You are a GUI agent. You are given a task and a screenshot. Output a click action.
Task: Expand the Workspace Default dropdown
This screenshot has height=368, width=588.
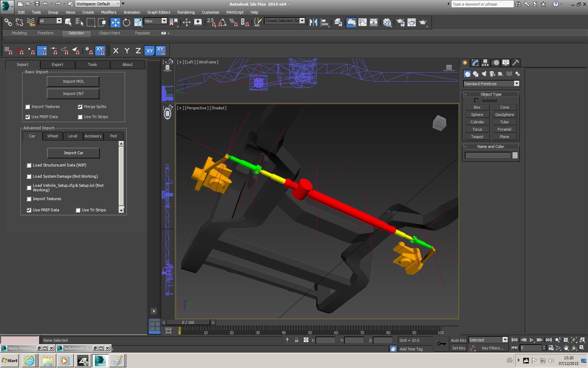point(118,4)
